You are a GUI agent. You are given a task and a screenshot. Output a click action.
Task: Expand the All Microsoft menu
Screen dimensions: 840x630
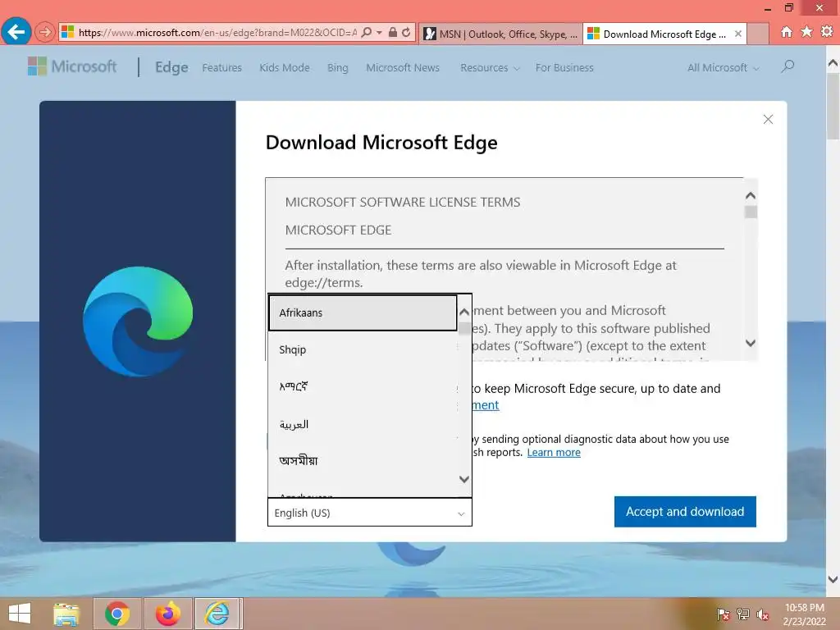(724, 68)
